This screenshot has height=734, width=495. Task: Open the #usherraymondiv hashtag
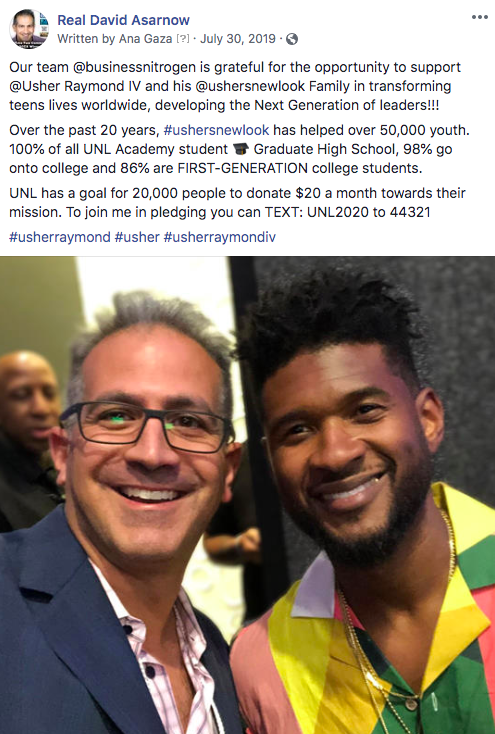[220, 237]
